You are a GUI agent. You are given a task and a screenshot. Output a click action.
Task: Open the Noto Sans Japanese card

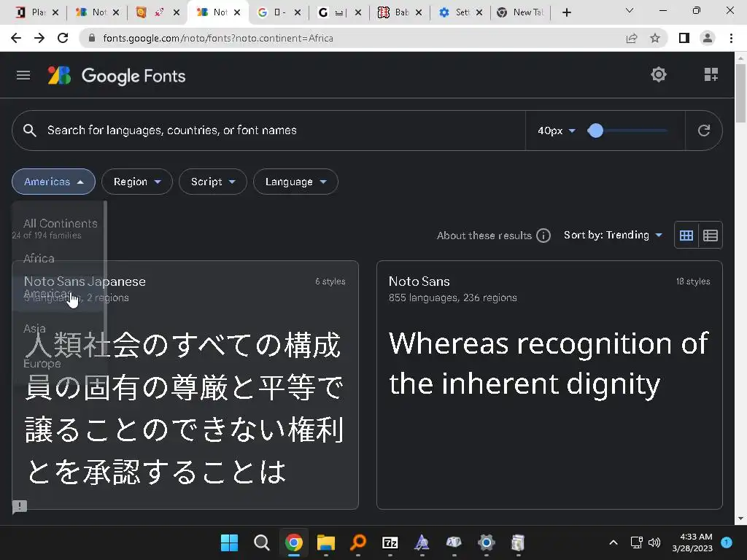[185, 385]
